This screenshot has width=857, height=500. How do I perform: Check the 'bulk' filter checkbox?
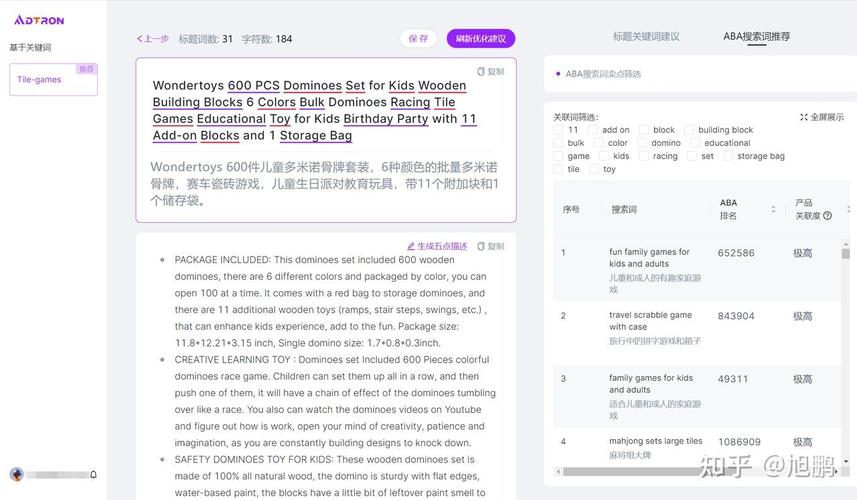pyautogui.click(x=558, y=143)
